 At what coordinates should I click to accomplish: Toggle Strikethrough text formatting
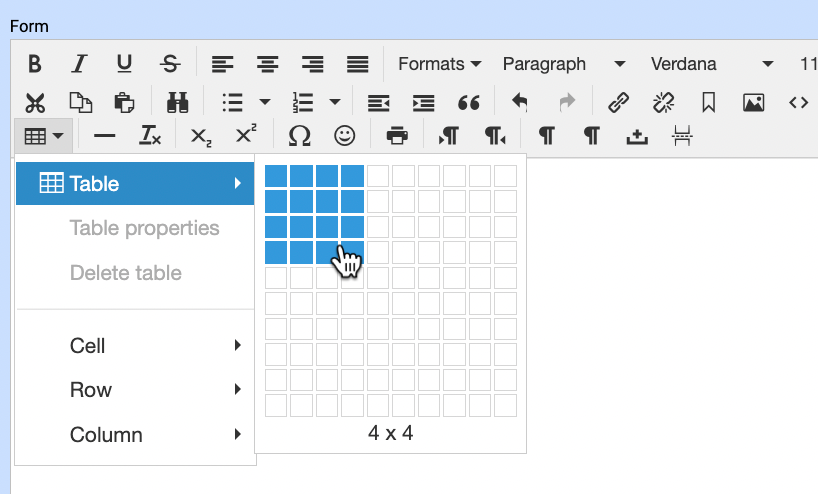pyautogui.click(x=170, y=64)
